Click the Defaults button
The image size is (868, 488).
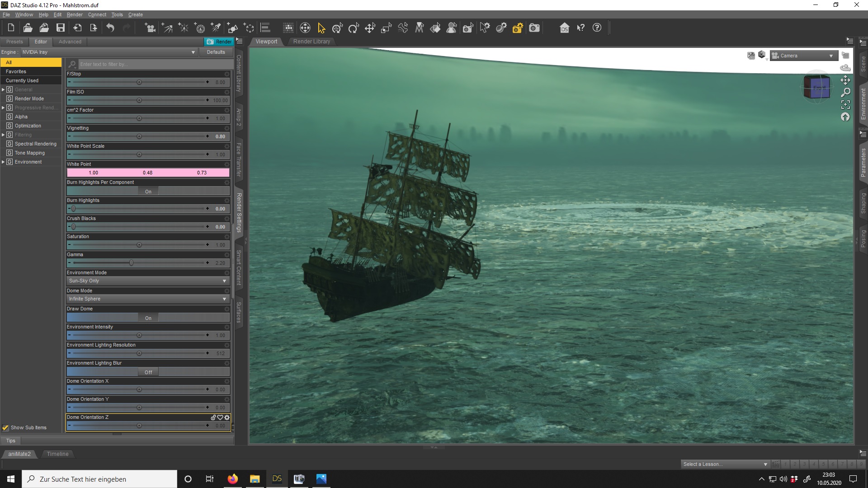coord(216,52)
